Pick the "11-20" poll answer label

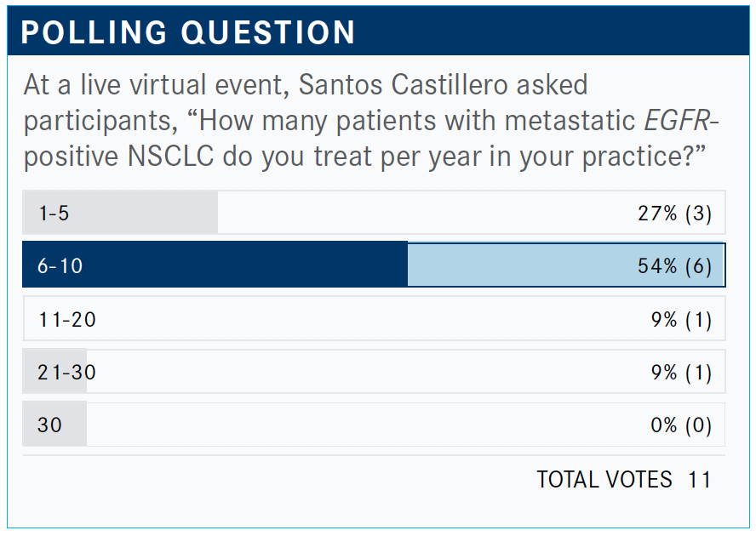click(x=67, y=319)
